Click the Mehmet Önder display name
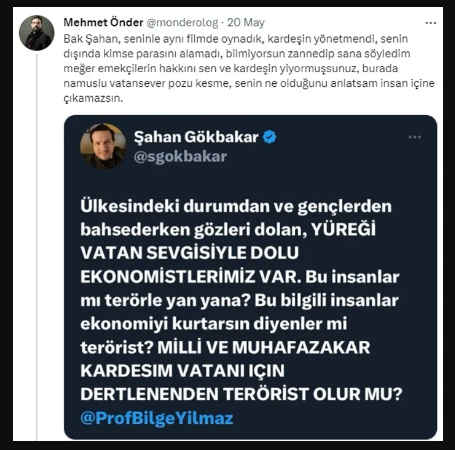This screenshot has height=450, width=455. 103,23
